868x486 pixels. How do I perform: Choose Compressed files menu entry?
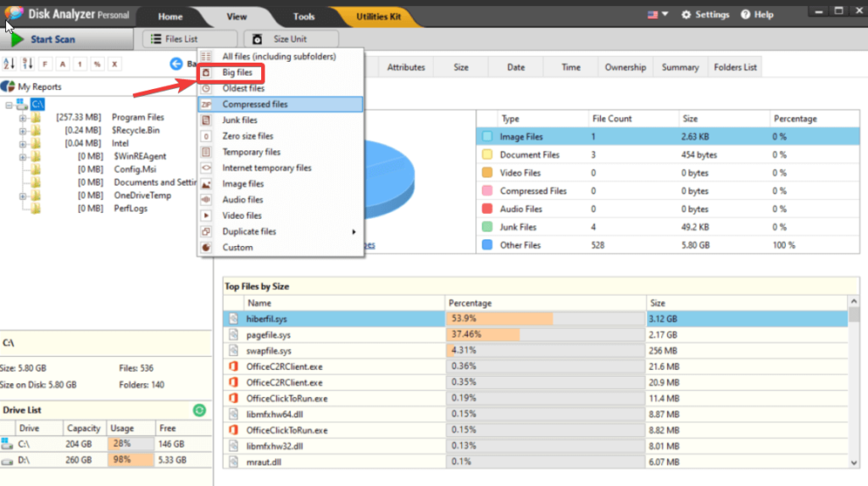pyautogui.click(x=280, y=104)
